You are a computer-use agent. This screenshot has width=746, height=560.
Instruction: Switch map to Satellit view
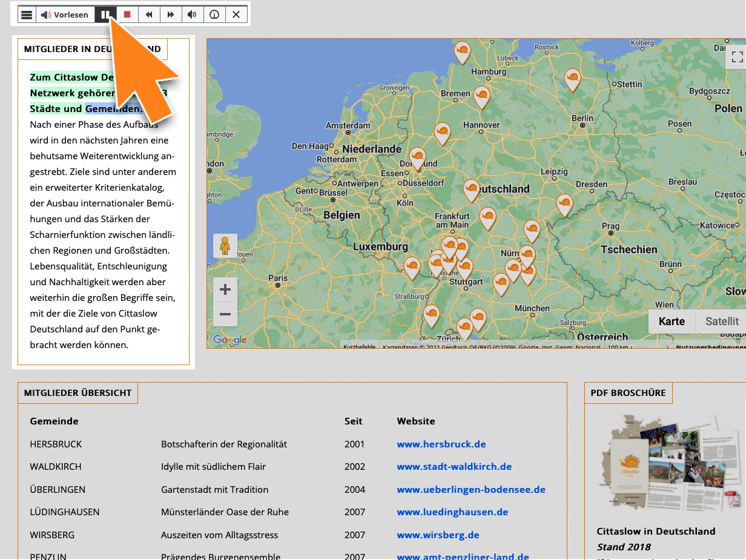pyautogui.click(x=722, y=321)
